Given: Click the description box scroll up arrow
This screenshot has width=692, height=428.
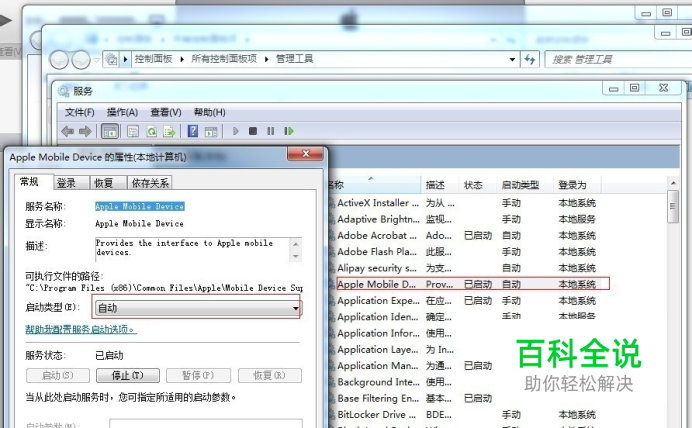Looking at the screenshot, I should tap(296, 244).
